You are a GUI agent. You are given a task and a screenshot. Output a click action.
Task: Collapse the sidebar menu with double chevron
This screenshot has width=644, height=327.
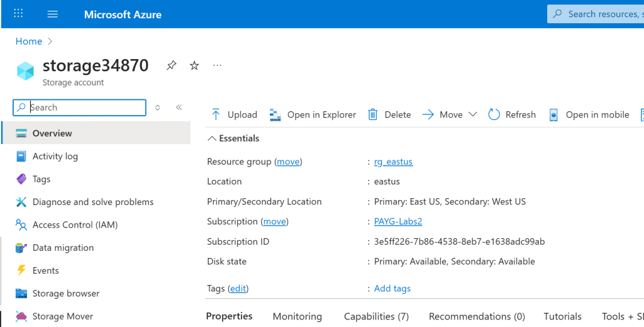click(x=179, y=108)
